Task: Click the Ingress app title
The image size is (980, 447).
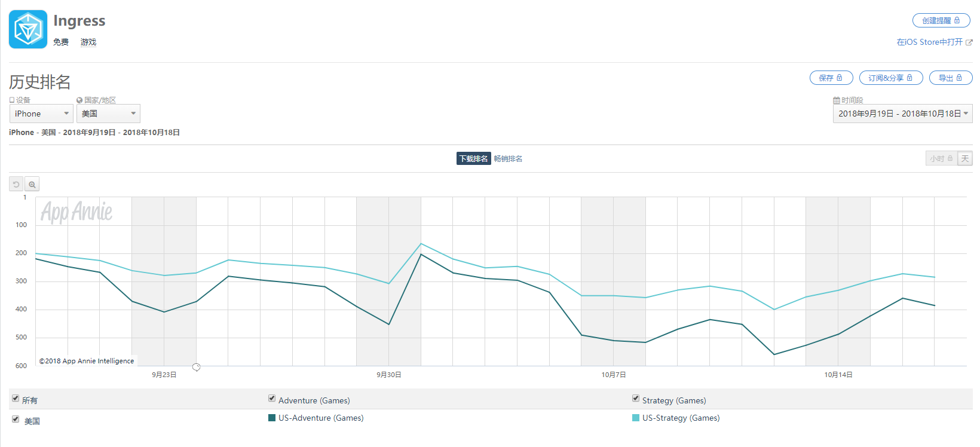Action: (x=79, y=21)
